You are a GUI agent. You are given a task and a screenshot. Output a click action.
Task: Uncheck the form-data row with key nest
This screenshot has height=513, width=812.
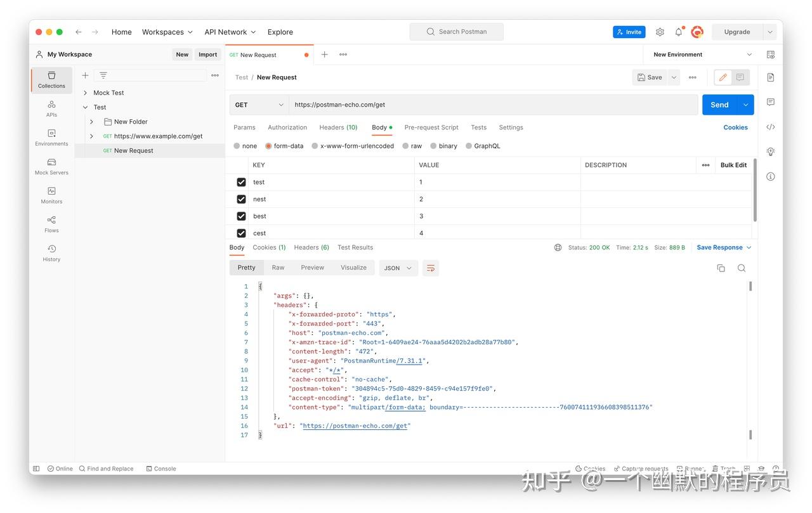click(x=241, y=198)
